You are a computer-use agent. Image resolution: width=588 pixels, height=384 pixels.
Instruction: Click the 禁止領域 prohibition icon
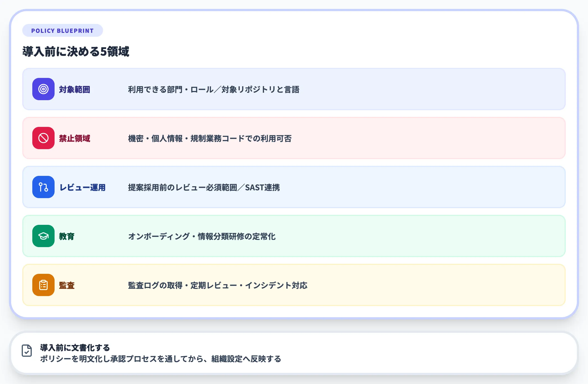pos(43,138)
